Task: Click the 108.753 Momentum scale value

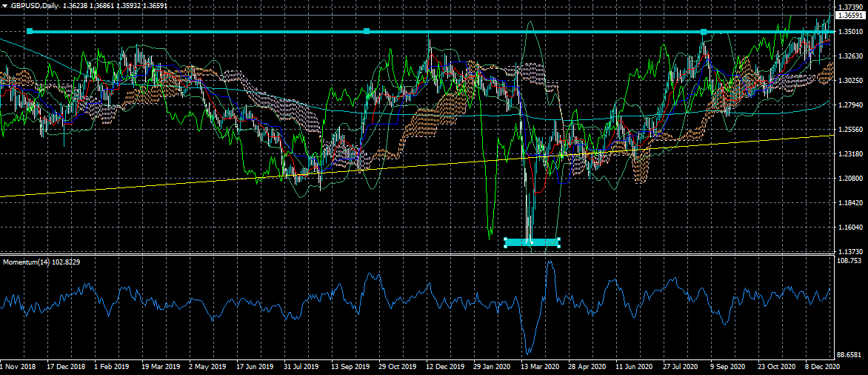Action: point(849,261)
